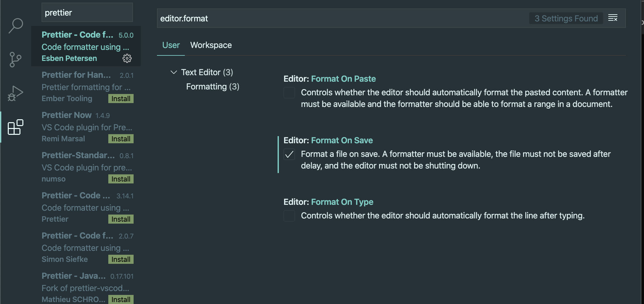Enable Format On Type checkbox
Image resolution: width=644 pixels, height=304 pixels.
click(x=289, y=216)
